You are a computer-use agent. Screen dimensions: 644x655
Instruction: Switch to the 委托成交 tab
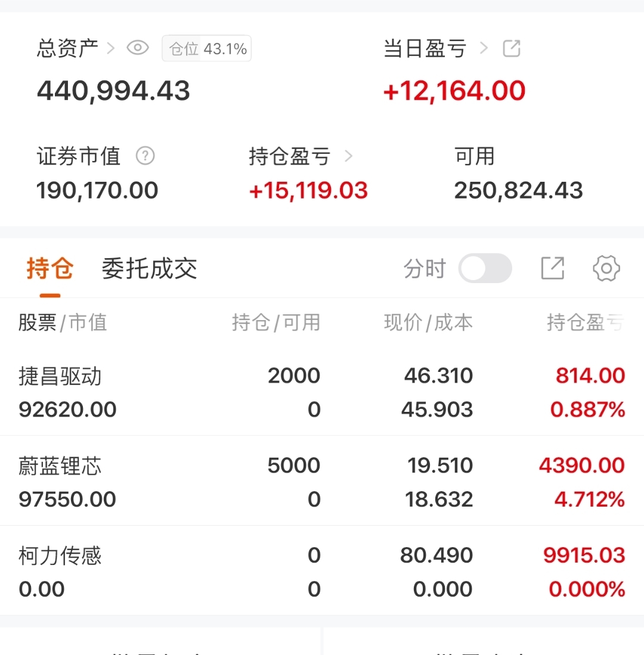coord(149,268)
